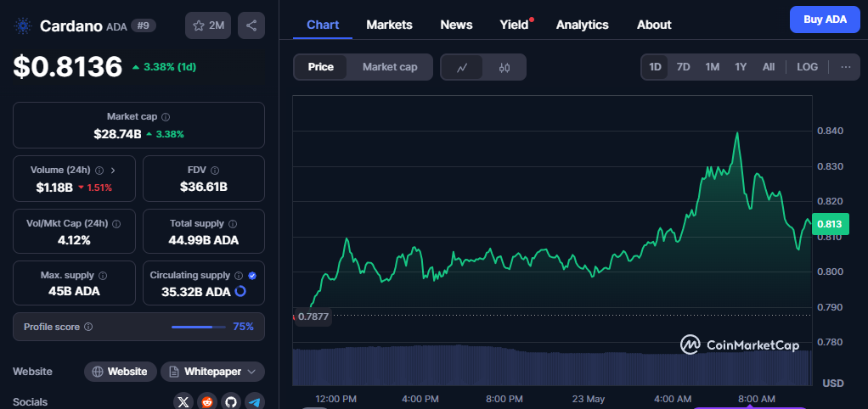Click the USD currency label
The width and height of the screenshot is (868, 409).
[833, 383]
